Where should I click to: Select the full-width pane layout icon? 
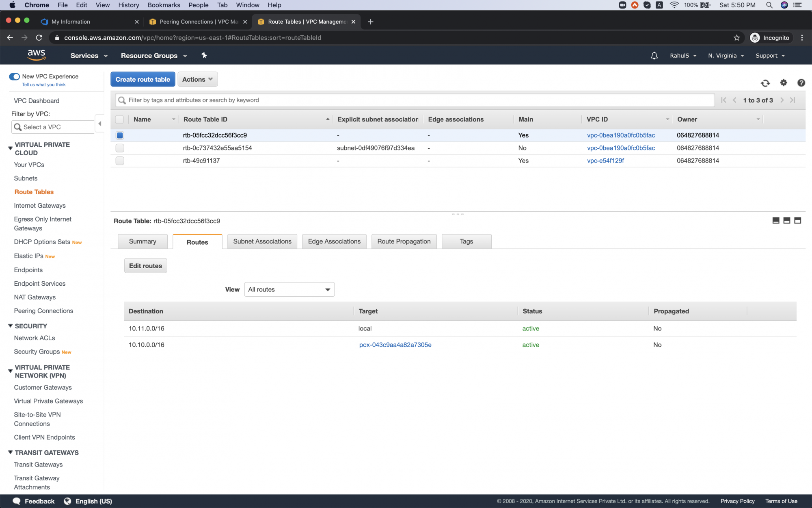(x=797, y=220)
